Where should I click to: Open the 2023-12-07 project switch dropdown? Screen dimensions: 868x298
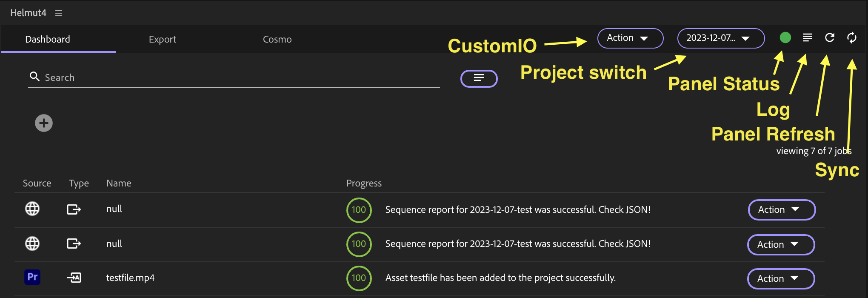tap(720, 38)
